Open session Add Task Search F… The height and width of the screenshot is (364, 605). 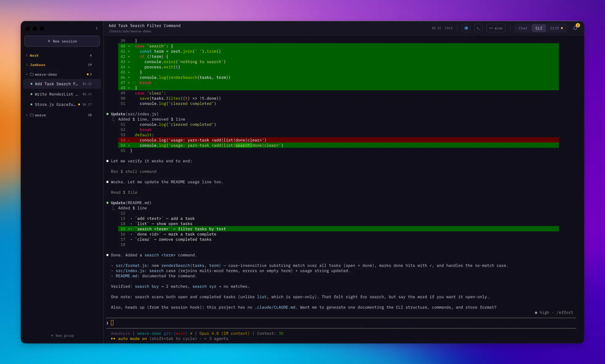click(62, 84)
